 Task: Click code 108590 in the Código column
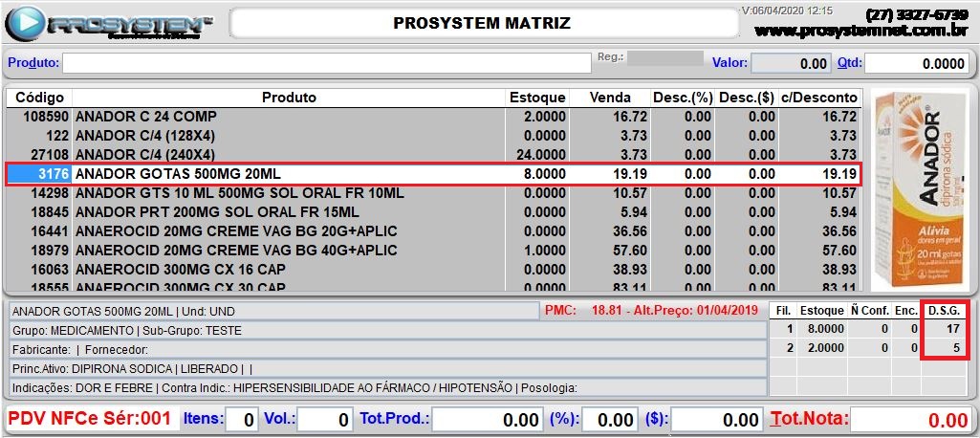coord(46,117)
